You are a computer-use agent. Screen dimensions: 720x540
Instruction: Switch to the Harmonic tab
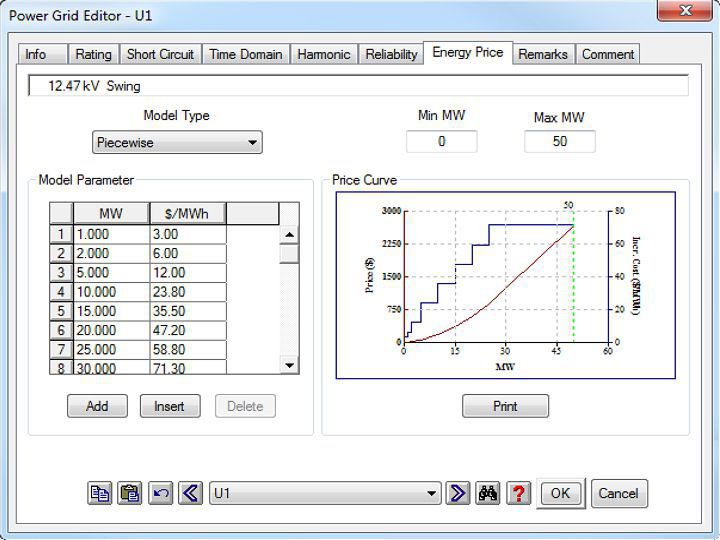[323, 55]
